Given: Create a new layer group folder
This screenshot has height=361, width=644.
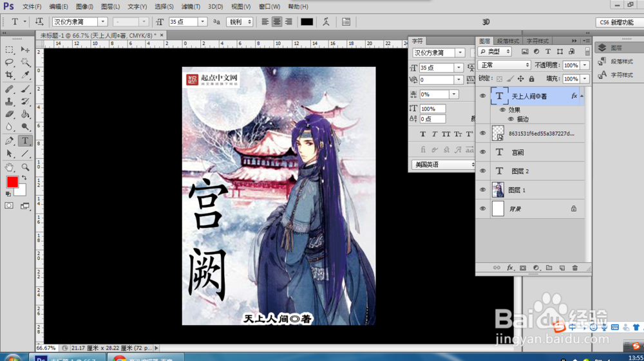Looking at the screenshot, I should [x=549, y=268].
